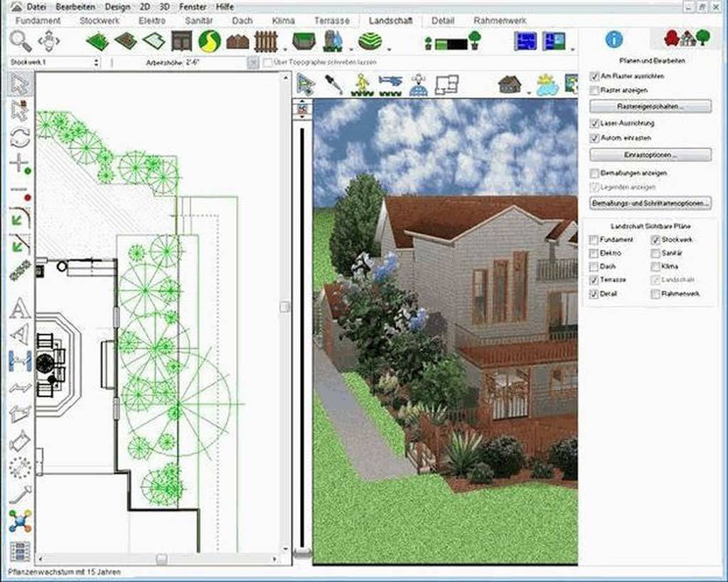Open the Arbeitshöhe value dropdown
Viewport: 728px width, 582px height.
pos(253,61)
